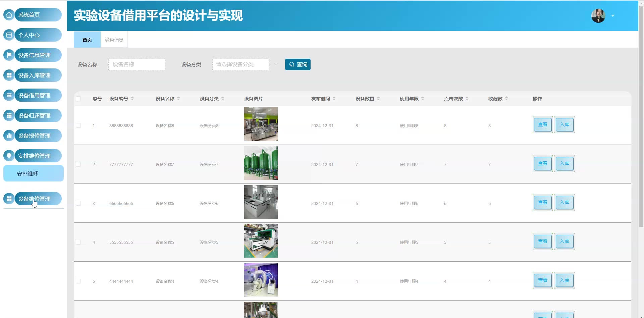The image size is (644, 318).
Task: Check the row for device 8888888888
Action: pyautogui.click(x=78, y=125)
